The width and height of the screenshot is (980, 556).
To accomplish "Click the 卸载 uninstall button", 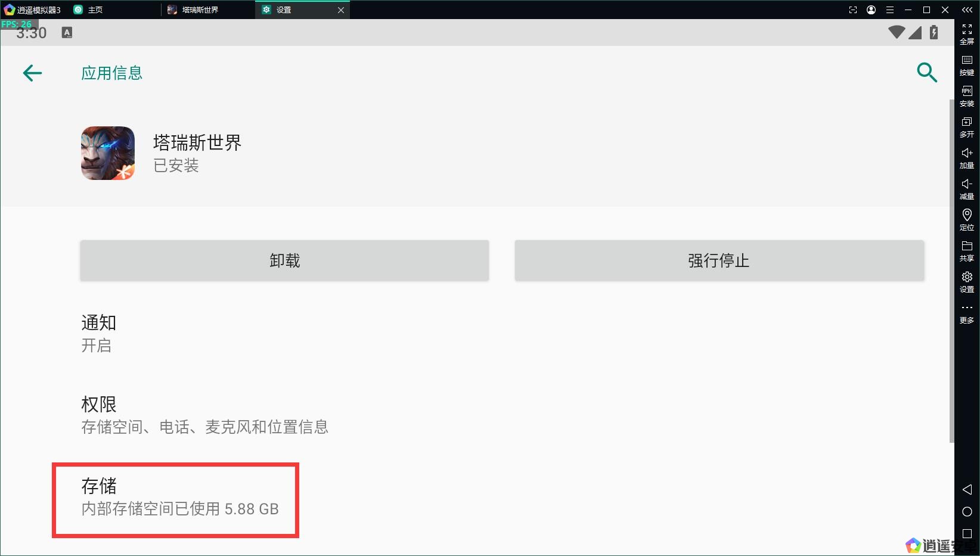I will tap(284, 260).
